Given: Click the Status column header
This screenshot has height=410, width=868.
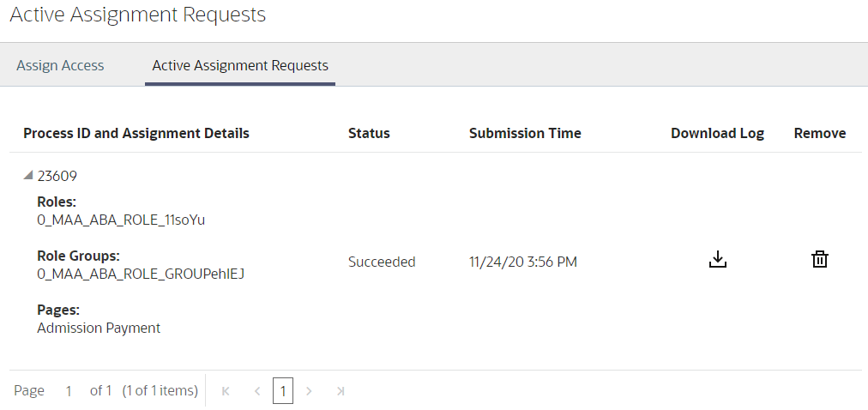Looking at the screenshot, I should (369, 133).
